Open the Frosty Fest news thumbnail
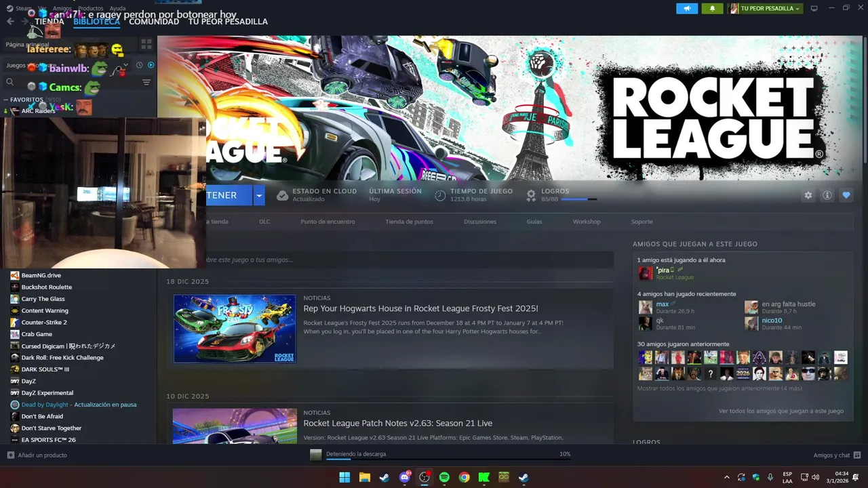868x488 pixels. (235, 329)
